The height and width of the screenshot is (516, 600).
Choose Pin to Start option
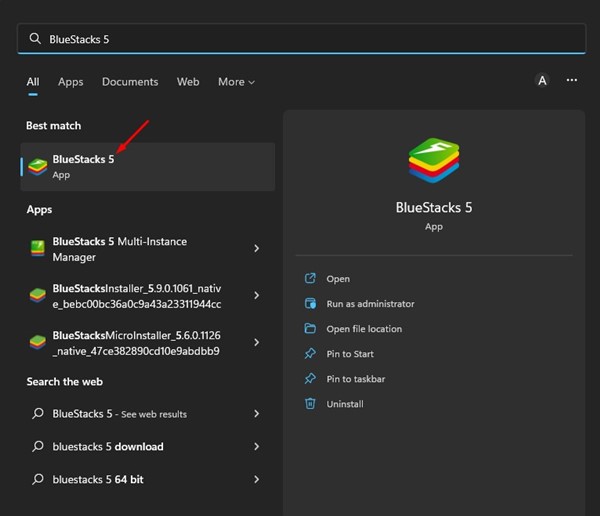350,354
